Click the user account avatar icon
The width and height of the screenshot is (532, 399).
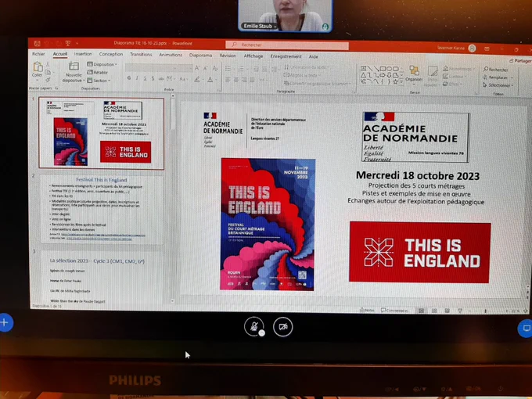pyautogui.click(x=472, y=49)
